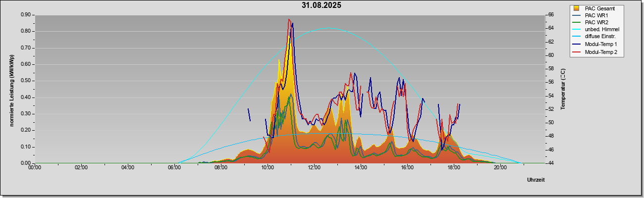Viewport: 644px width, 198px height.
Task: Click the PAC WR1 legend line marker
Action: 576,15
